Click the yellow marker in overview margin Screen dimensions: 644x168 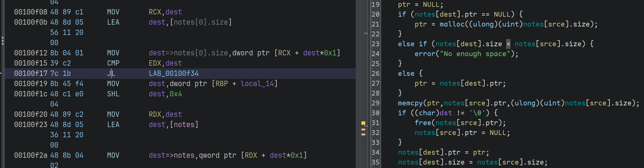coord(363,123)
